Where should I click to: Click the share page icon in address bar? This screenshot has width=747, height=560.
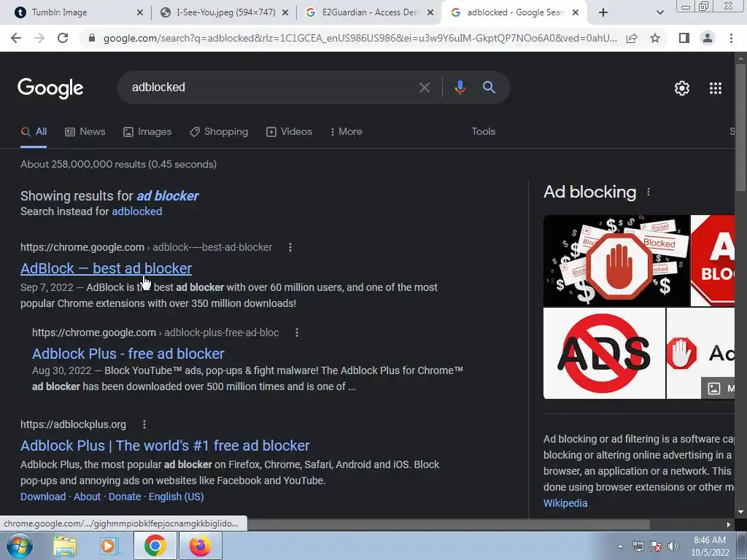(632, 38)
